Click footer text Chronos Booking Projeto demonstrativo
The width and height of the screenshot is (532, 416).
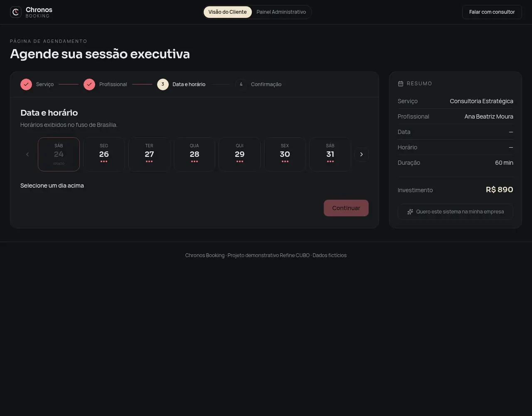click(x=266, y=255)
